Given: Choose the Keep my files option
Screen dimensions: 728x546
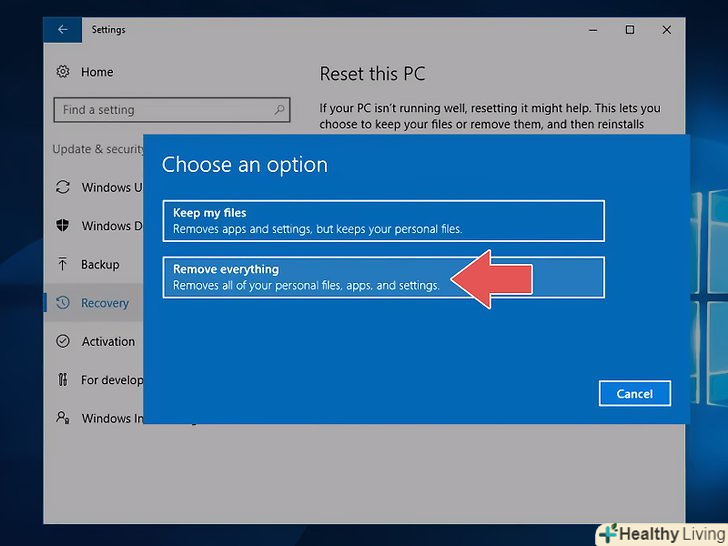Looking at the screenshot, I should tap(384, 221).
